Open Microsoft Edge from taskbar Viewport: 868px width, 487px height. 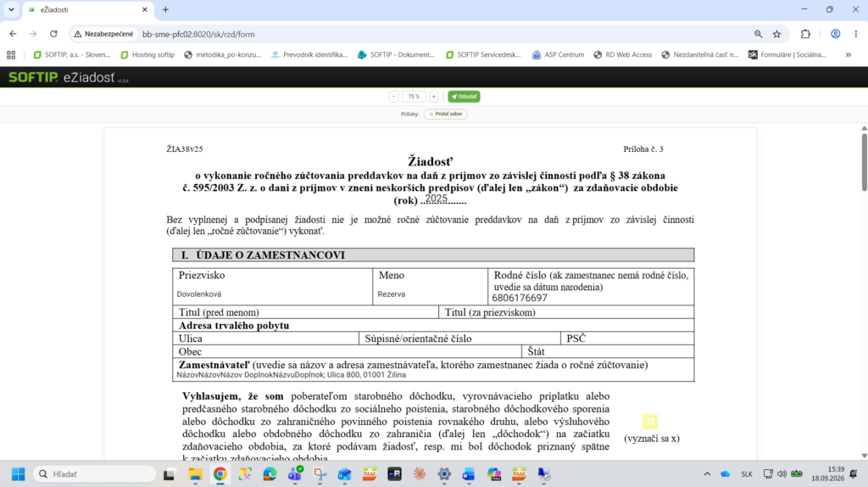point(270,474)
